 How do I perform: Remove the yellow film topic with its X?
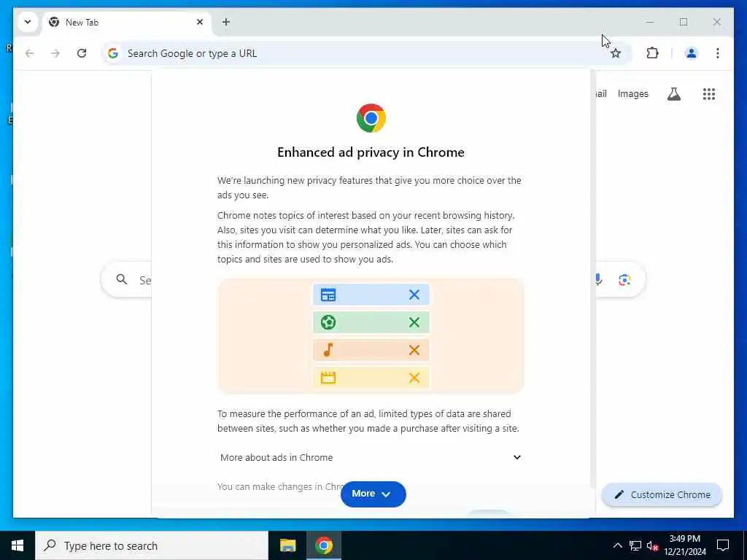click(x=414, y=378)
